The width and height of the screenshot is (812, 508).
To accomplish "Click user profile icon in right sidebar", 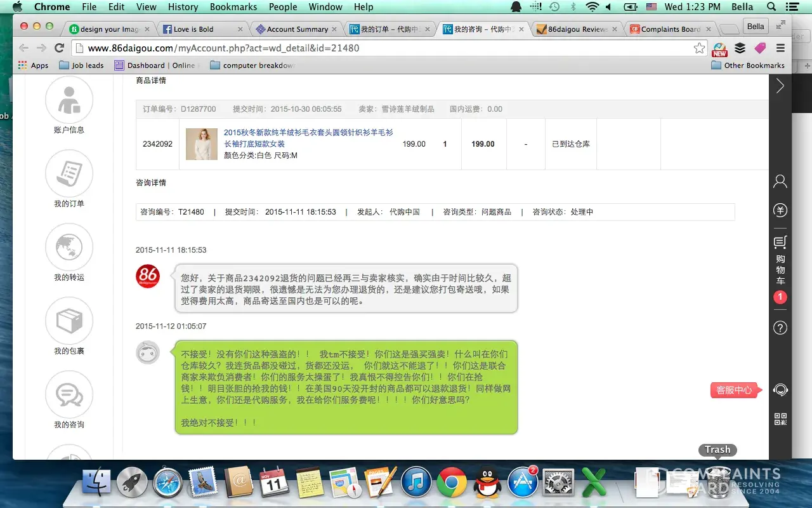I will [x=780, y=182].
